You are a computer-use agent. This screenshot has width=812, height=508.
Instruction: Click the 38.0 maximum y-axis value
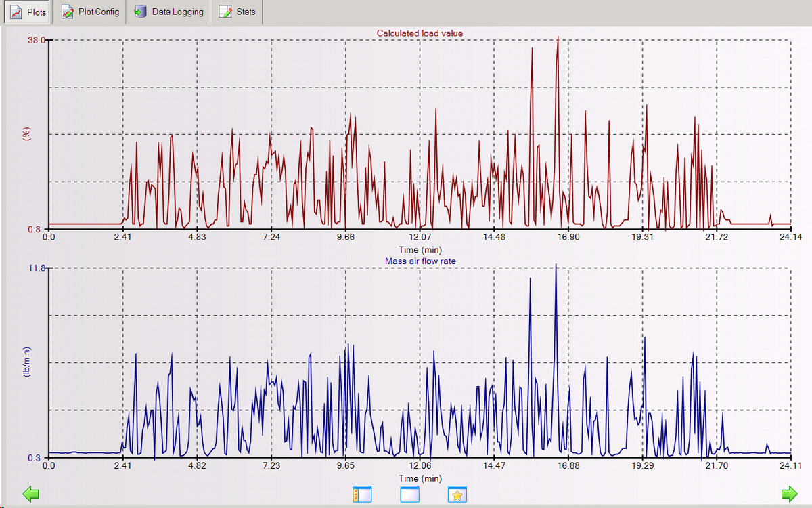(37, 40)
